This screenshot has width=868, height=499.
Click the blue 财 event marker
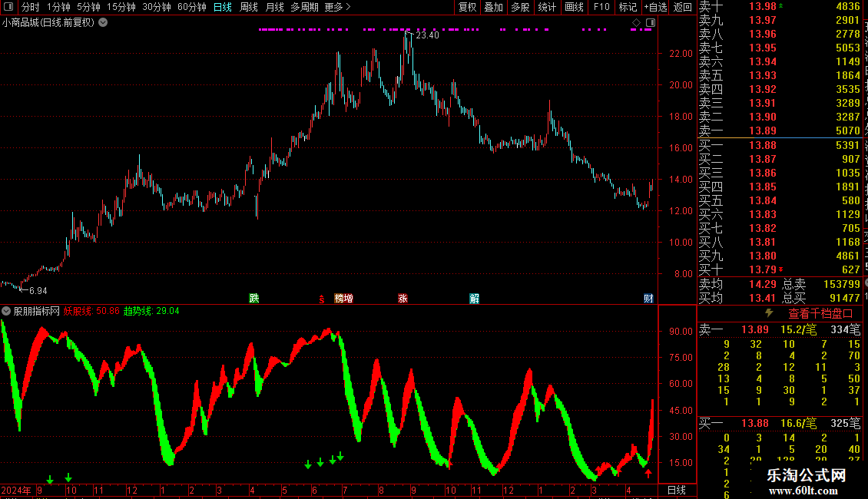click(648, 298)
